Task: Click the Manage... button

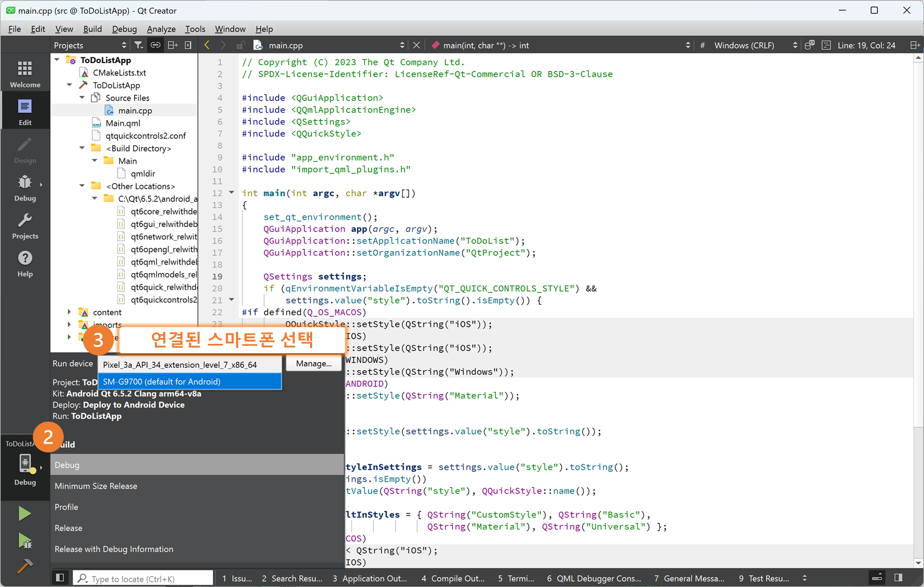Action: click(x=314, y=364)
